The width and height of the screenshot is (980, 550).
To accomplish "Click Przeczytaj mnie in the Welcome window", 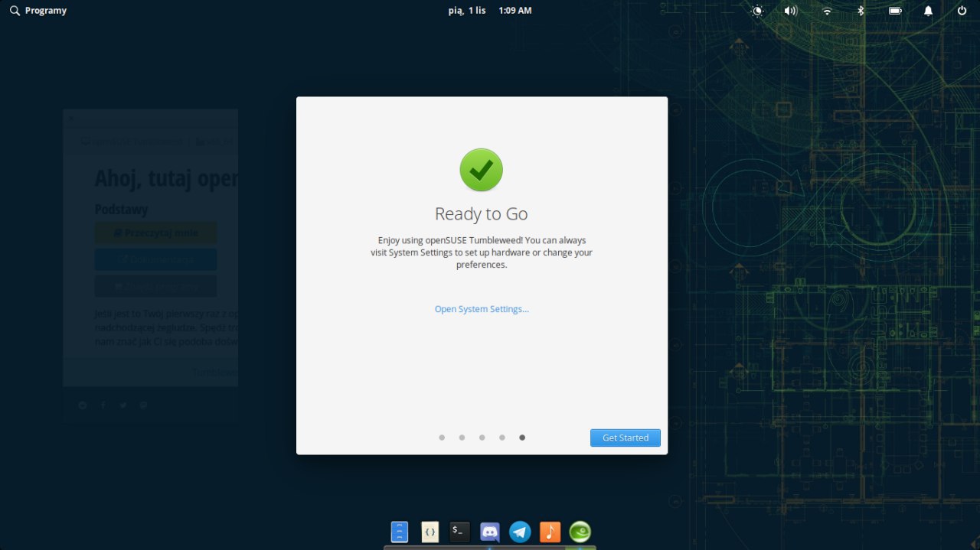I will click(x=155, y=233).
